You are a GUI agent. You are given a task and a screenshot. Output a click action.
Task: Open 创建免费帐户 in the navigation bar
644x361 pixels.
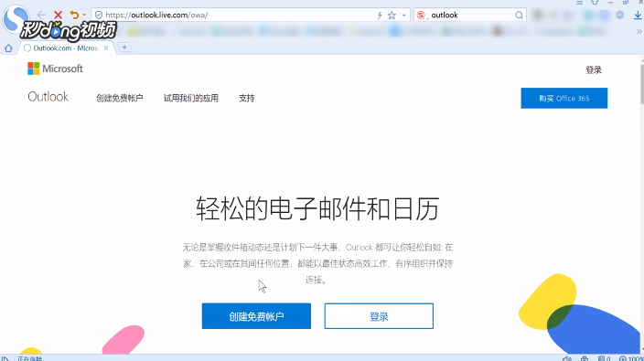pos(120,98)
